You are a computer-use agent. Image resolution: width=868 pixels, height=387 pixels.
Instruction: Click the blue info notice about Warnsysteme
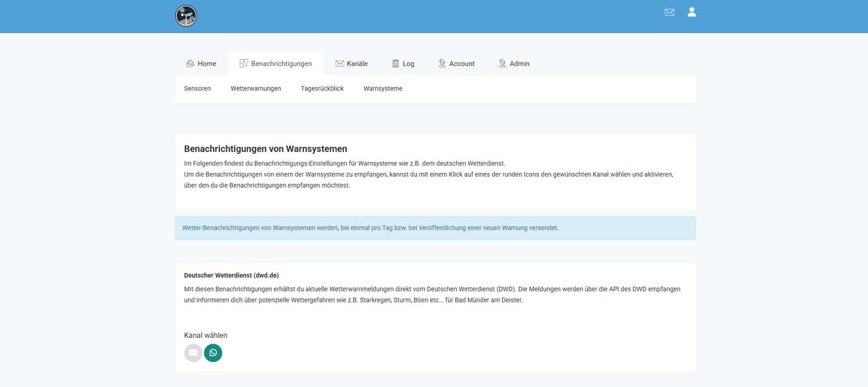(435, 228)
